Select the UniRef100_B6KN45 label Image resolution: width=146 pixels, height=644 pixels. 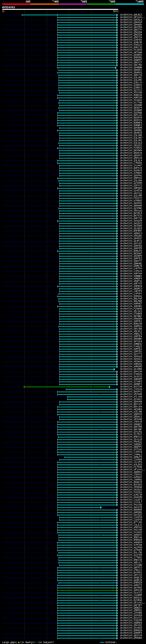point(131,510)
